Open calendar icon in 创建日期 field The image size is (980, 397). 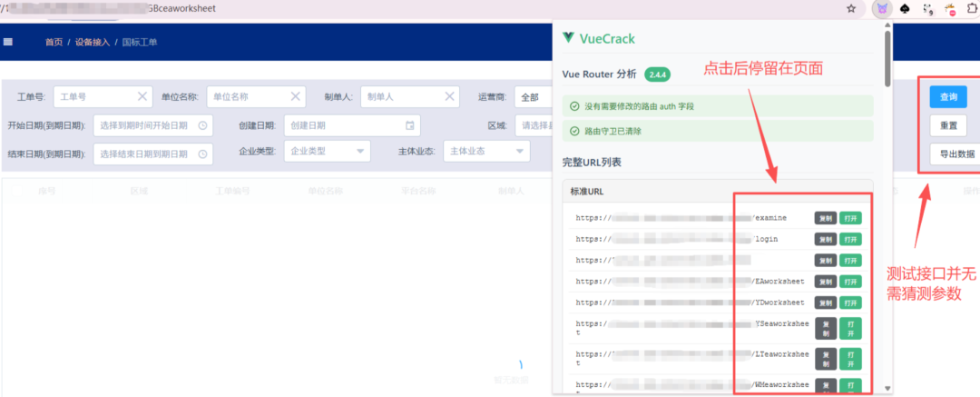point(410,125)
